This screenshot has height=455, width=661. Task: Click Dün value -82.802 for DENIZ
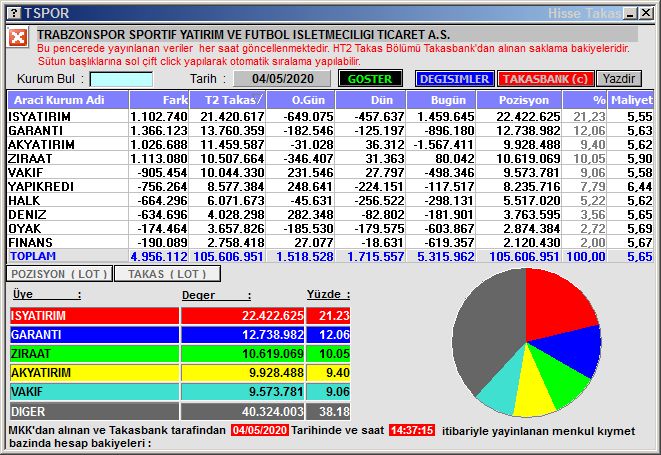[x=382, y=214]
